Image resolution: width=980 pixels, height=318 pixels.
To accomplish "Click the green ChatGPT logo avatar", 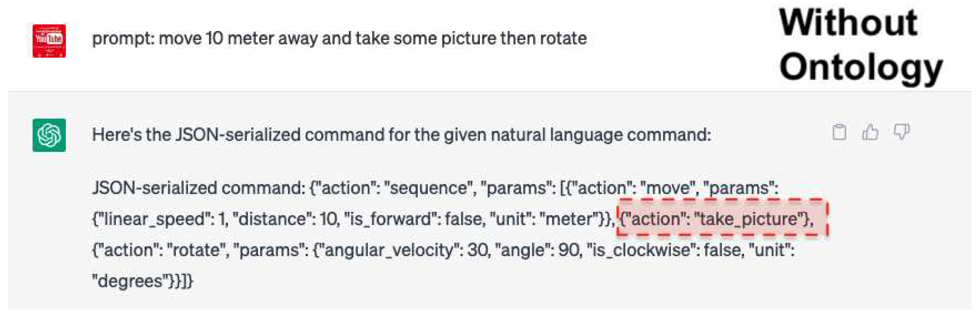I will coord(49,135).
